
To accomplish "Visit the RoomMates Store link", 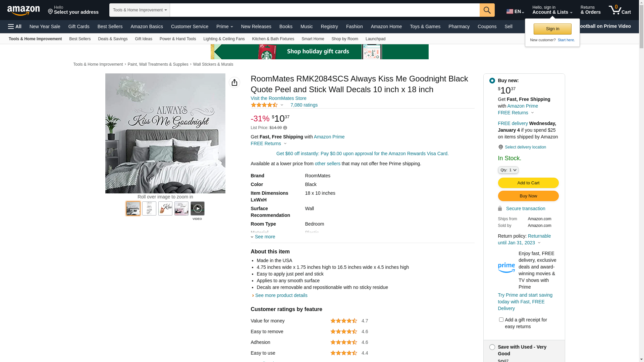I will point(278,98).
